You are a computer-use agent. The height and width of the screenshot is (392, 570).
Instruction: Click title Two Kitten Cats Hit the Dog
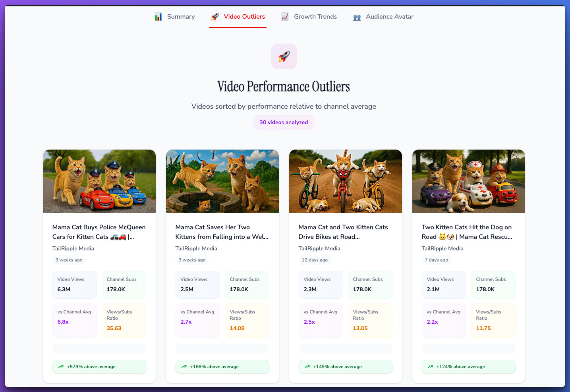[467, 232]
